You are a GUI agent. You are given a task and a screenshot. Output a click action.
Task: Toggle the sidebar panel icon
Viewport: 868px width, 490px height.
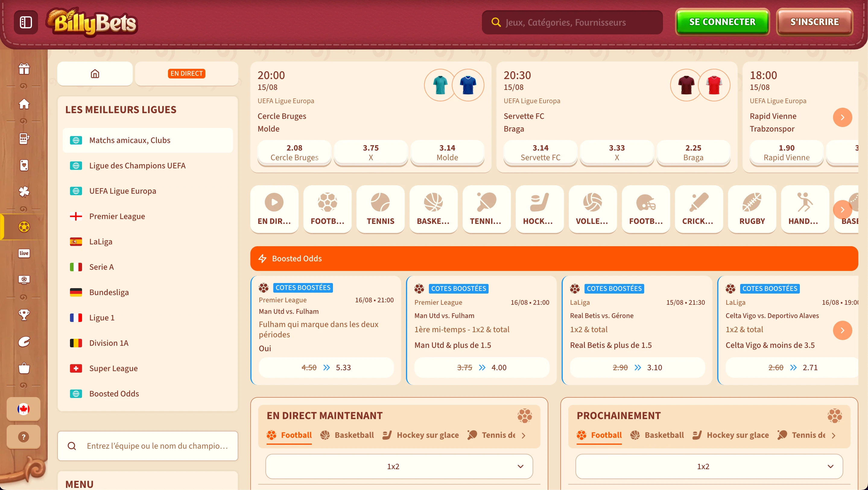(x=26, y=22)
